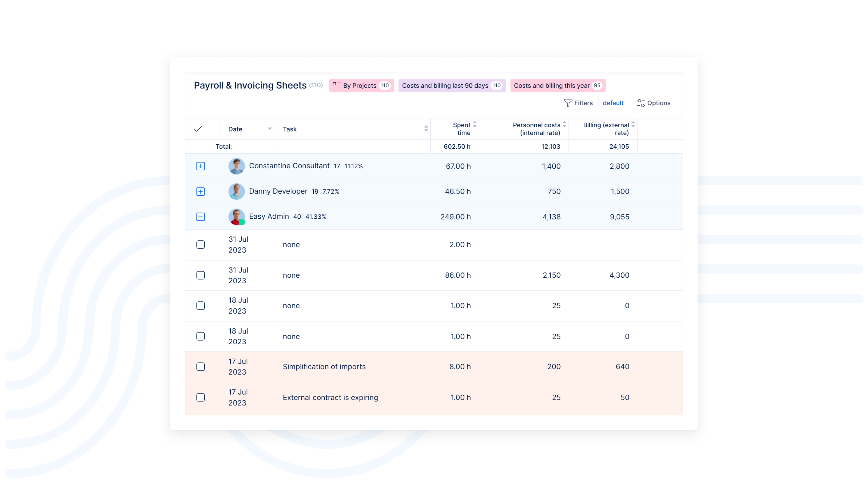Viewport: 868px width, 487px height.
Task: Check the Simplification of imports row checkbox
Action: pyautogui.click(x=200, y=367)
